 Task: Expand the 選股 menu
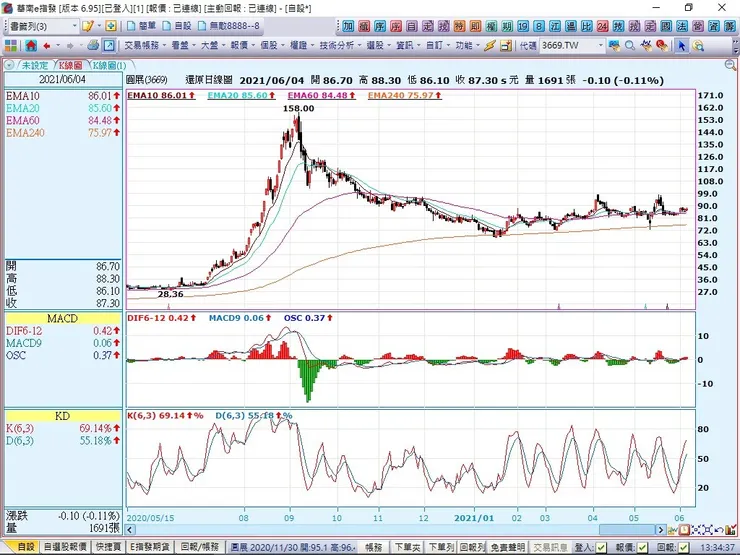pyautogui.click(x=378, y=45)
